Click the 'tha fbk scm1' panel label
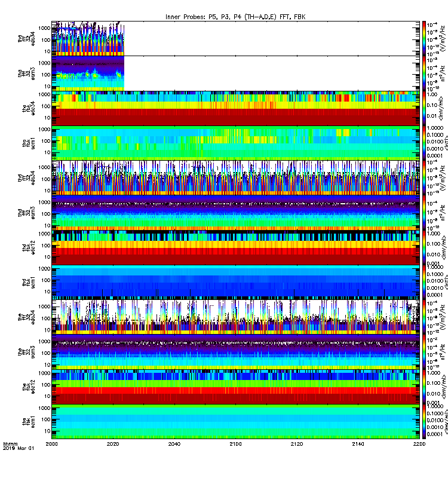448x478 pixels. [x=29, y=143]
